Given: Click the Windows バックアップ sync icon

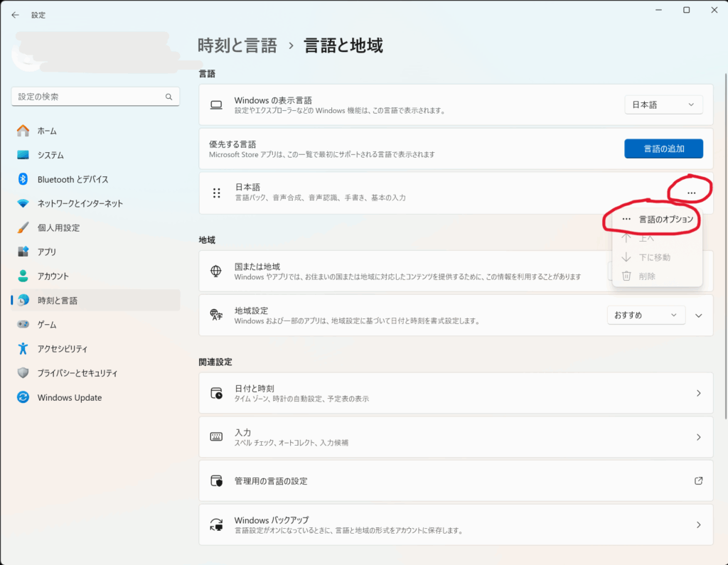Looking at the screenshot, I should tap(216, 524).
